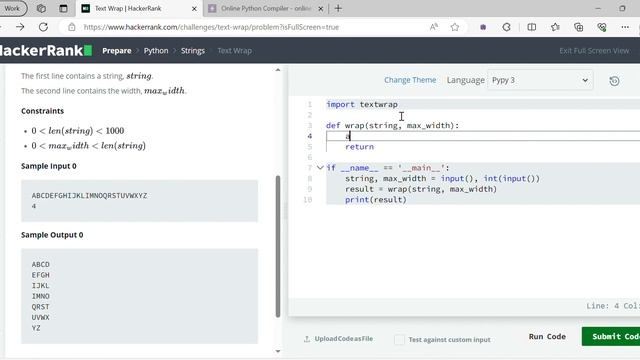The height and width of the screenshot is (360, 640).
Task: Go to Python in breadcrumb
Action: [156, 51]
